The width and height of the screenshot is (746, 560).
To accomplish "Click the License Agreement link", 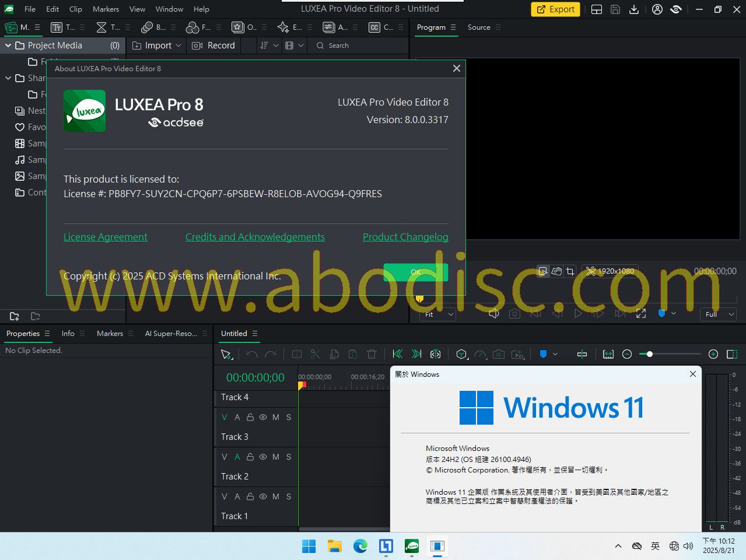I will [106, 237].
